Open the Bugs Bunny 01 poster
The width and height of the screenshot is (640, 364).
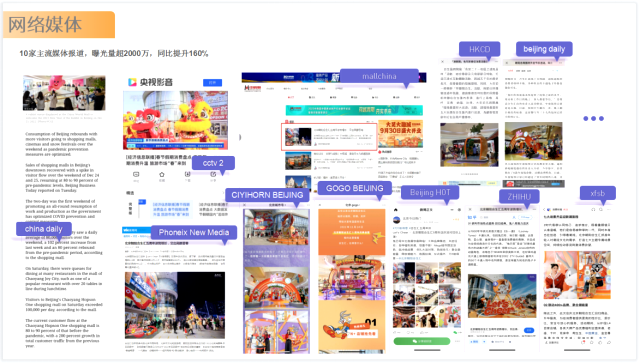[x=351, y=326]
